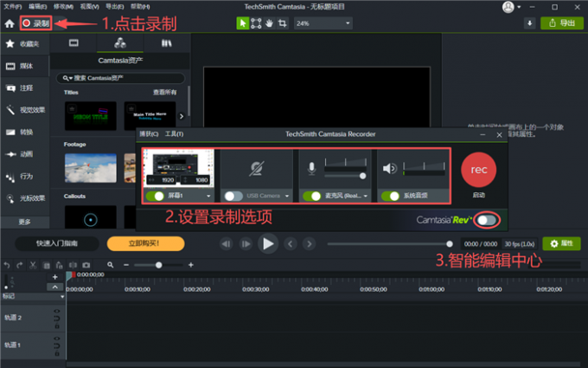588x368 pixels.
Task: Play the preview with play button
Action: click(268, 243)
